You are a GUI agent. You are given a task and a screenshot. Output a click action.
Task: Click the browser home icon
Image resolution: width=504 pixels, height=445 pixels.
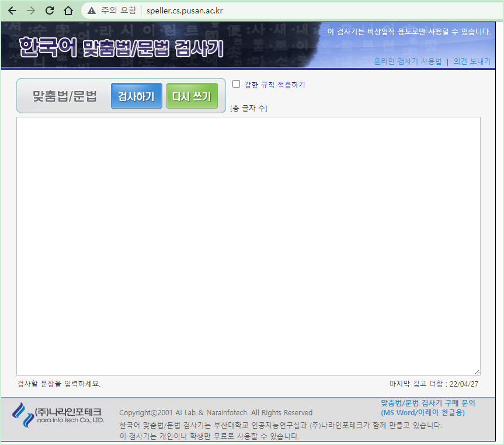68,10
